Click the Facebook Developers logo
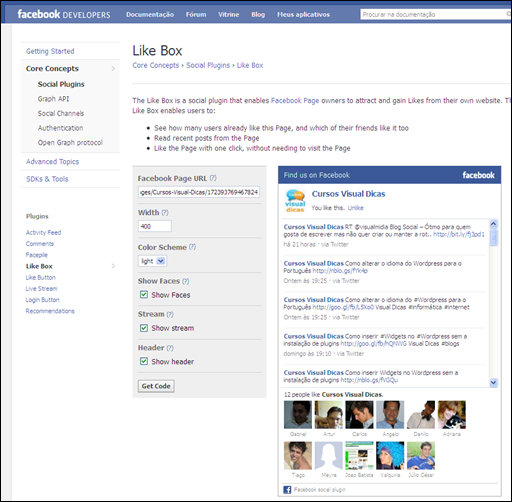512x502 pixels. coord(64,14)
